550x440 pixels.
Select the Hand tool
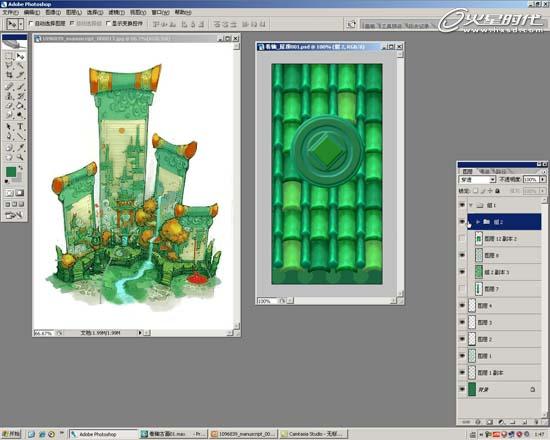point(9,157)
